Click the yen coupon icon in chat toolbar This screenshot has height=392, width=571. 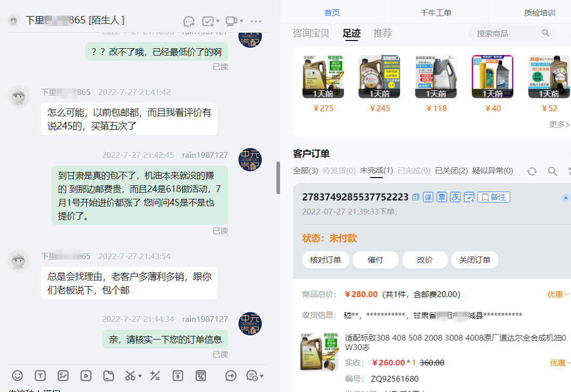pos(178,375)
